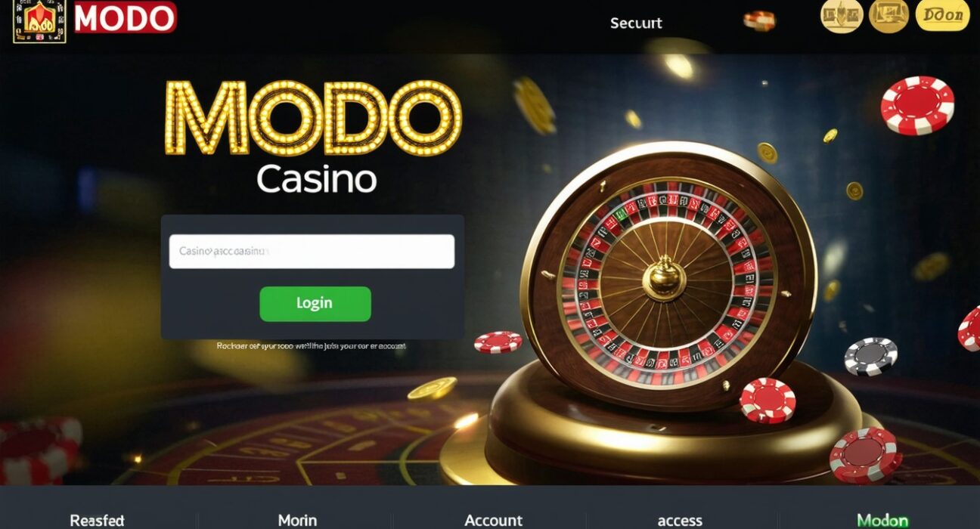Select the Reasfed tab in the bottom bar
The height and width of the screenshot is (529, 980).
[97, 520]
